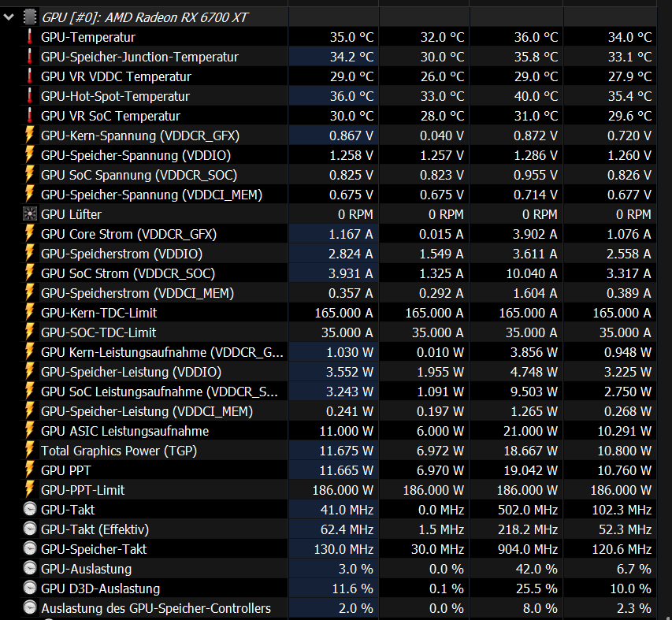Click clock icon beside GPU-Takt (Effektiv)
The image size is (672, 620).
30,529
